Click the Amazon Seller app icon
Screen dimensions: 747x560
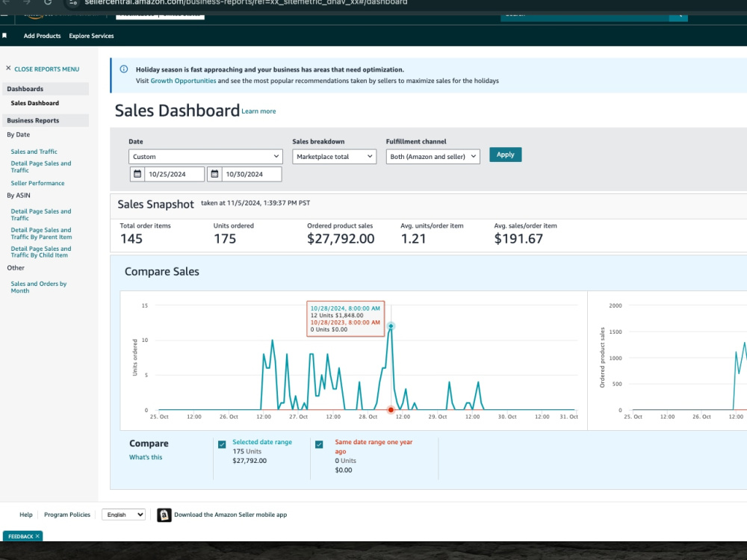click(x=164, y=514)
